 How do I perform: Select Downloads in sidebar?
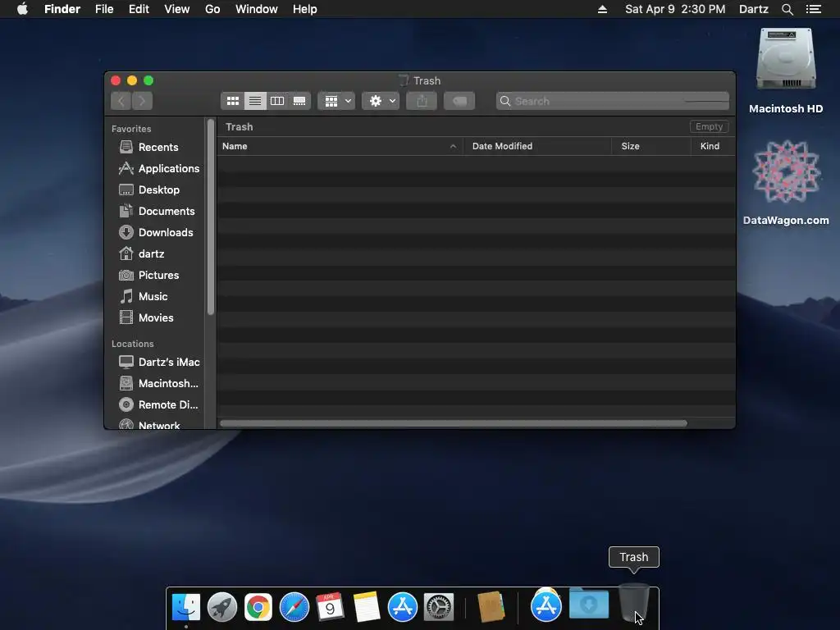155,232
